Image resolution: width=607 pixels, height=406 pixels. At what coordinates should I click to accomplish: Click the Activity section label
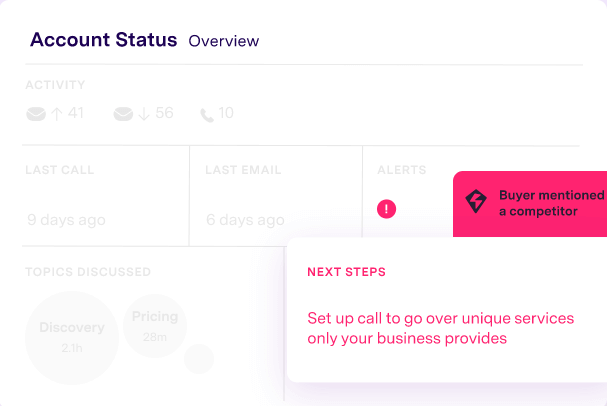coord(55,85)
